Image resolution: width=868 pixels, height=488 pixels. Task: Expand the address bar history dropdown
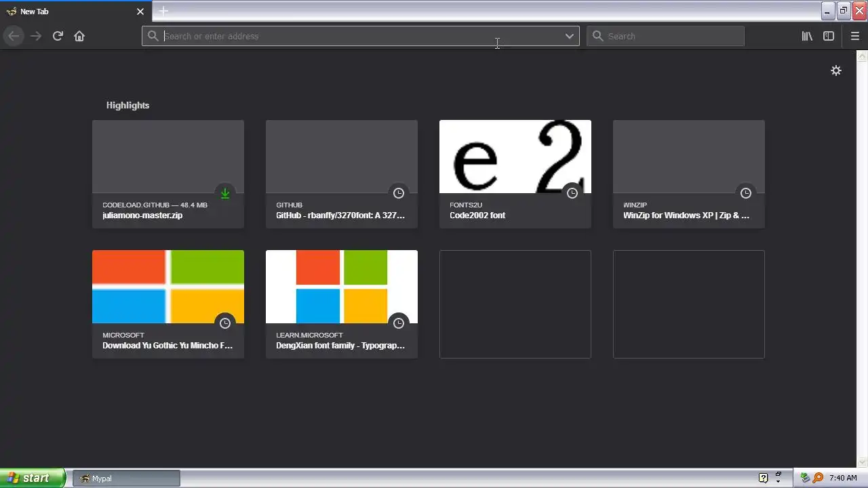(570, 36)
